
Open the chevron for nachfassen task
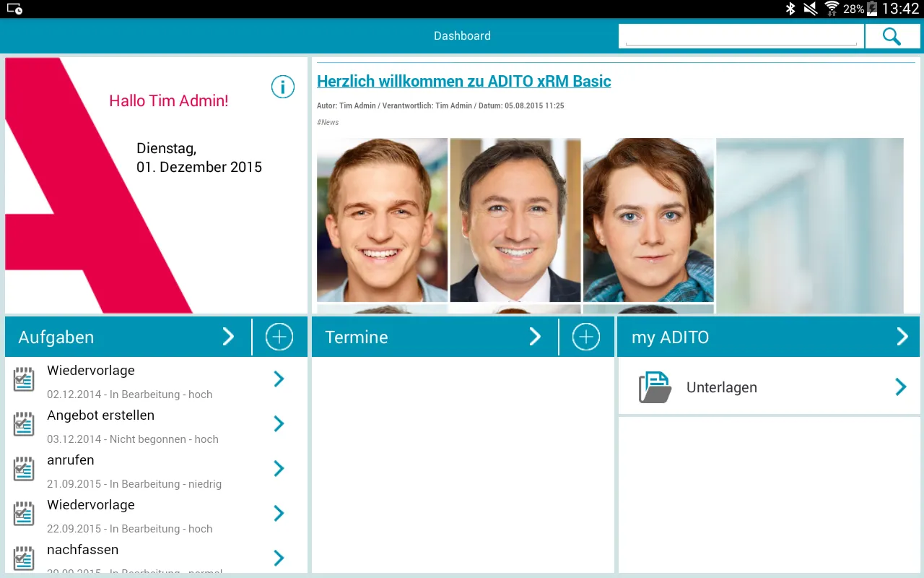point(279,558)
